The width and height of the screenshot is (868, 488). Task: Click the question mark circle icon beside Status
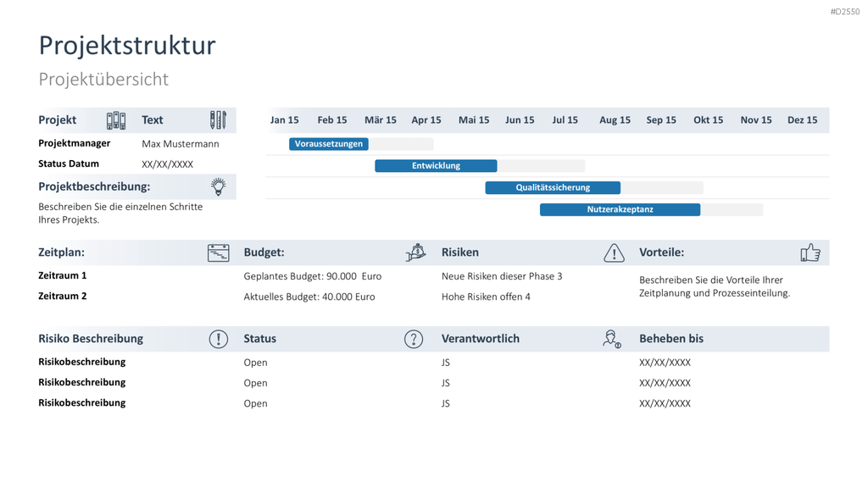[x=414, y=339]
